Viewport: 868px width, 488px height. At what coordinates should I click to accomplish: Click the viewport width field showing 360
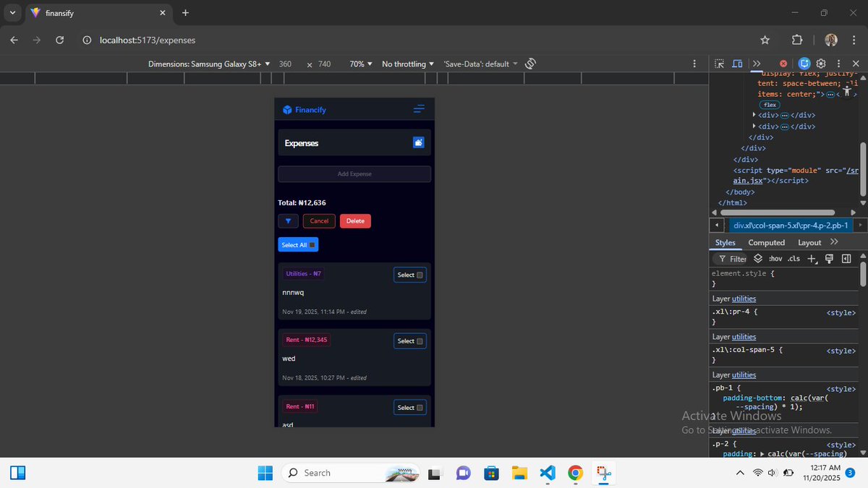tap(285, 64)
